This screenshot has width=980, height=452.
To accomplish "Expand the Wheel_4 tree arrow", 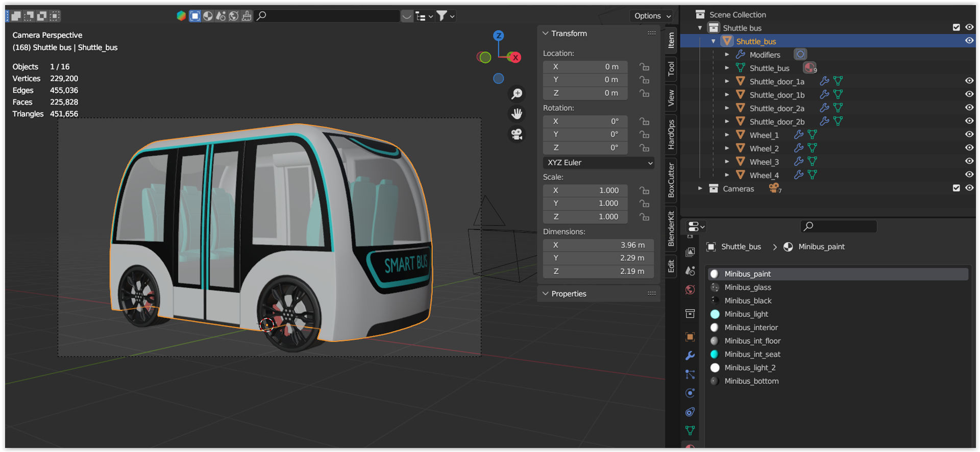I will (727, 174).
